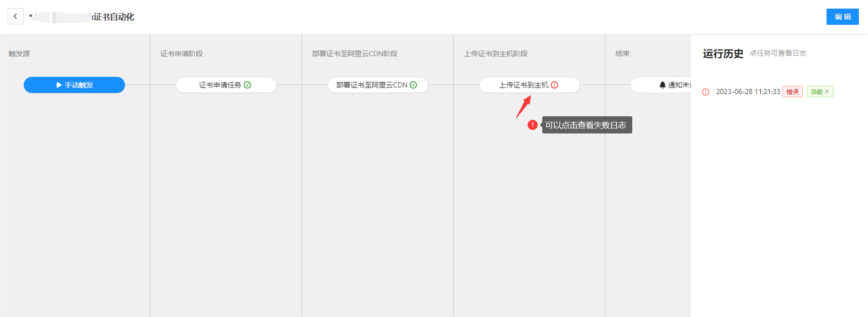868x317 pixels.
Task: Click the 可以点击查看失败日志 tooltip
Action: pos(586,125)
